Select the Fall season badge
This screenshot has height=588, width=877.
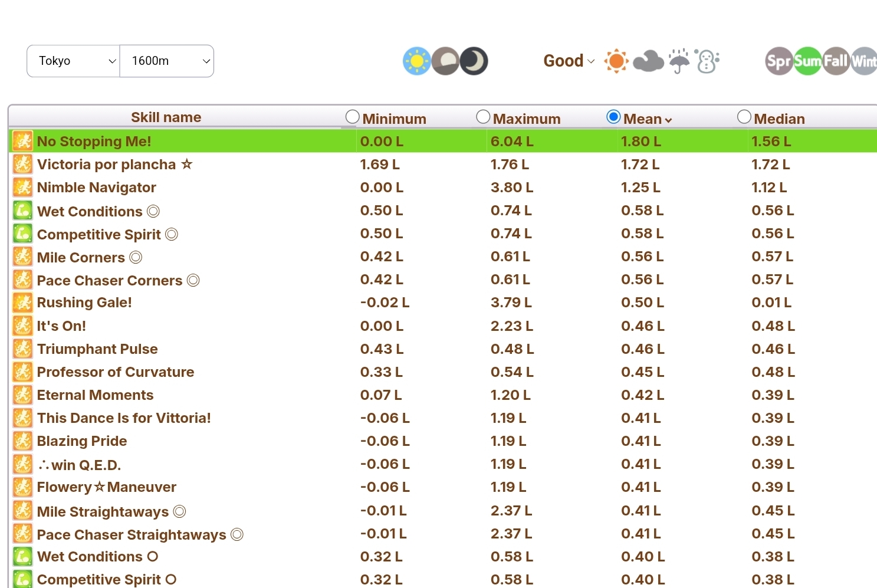[x=836, y=61]
